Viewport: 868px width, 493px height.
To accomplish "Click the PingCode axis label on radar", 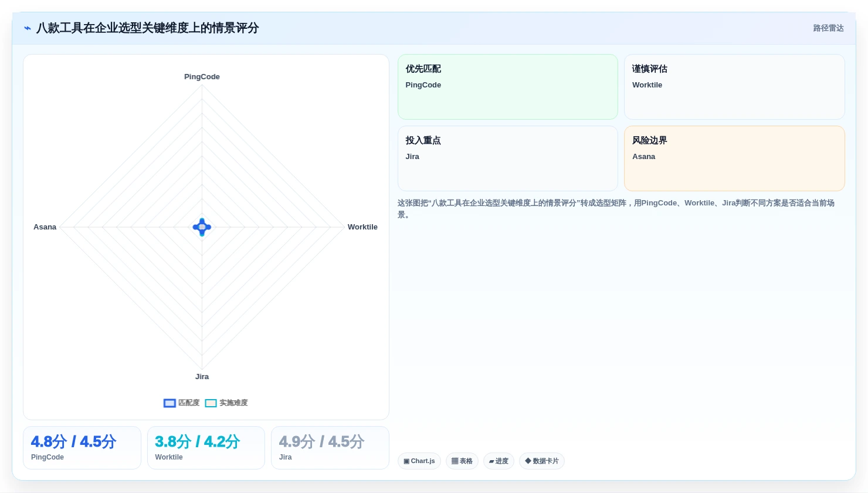I will click(x=202, y=77).
